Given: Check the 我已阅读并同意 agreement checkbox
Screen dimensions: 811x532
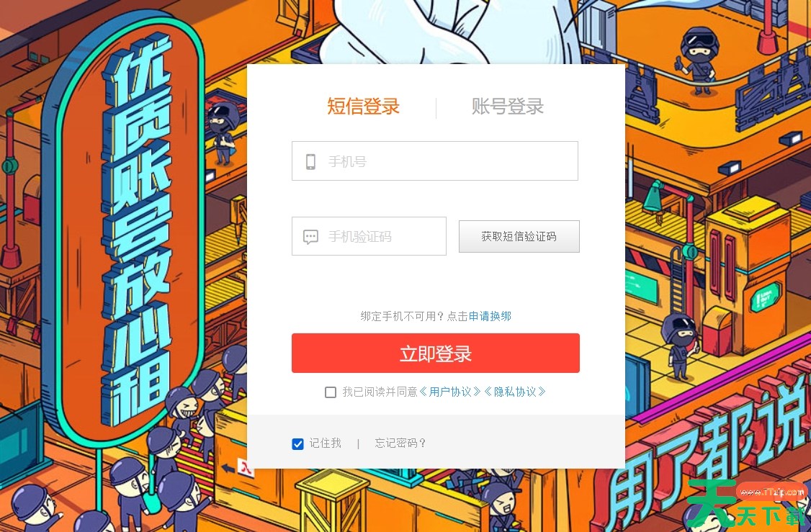Looking at the screenshot, I should point(331,392).
